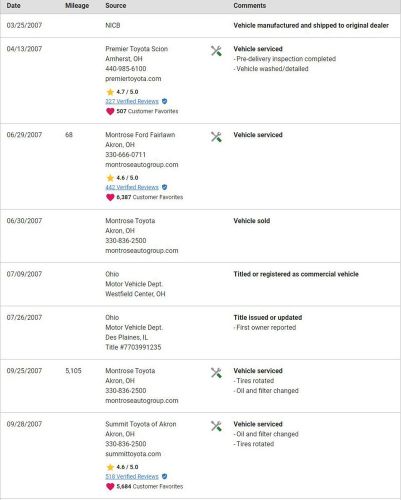Image resolution: width=401 pixels, height=500 pixels.
Task: Open the 442 Verified Reviews link
Action: click(132, 187)
